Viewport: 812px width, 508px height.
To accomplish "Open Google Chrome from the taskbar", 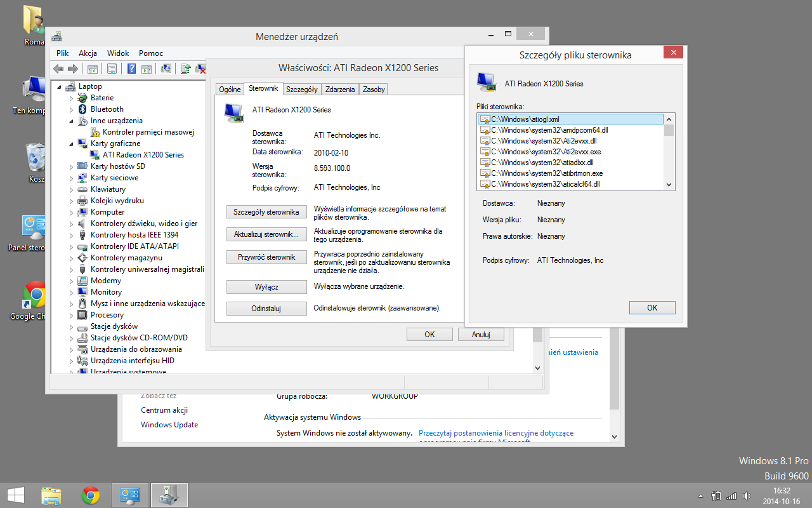I will pyautogui.click(x=91, y=495).
